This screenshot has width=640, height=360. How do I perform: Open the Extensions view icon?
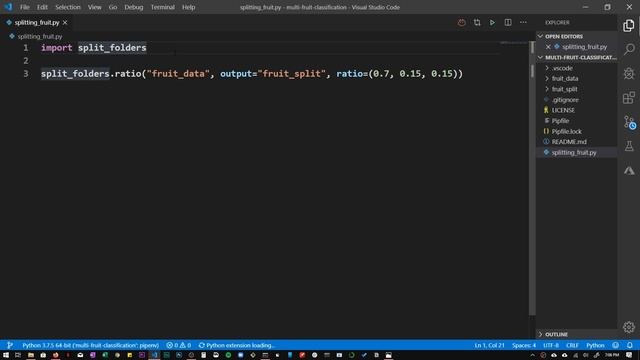click(x=629, y=98)
